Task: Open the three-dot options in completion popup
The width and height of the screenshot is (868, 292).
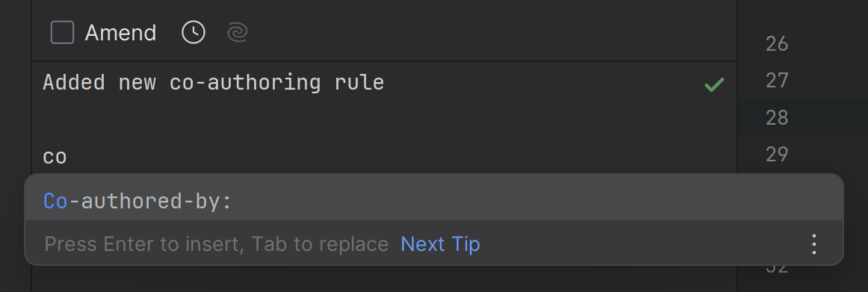Action: coord(813,244)
